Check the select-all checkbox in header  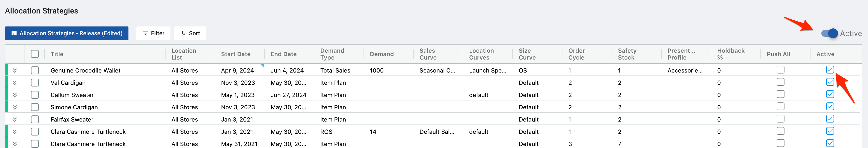click(x=35, y=54)
